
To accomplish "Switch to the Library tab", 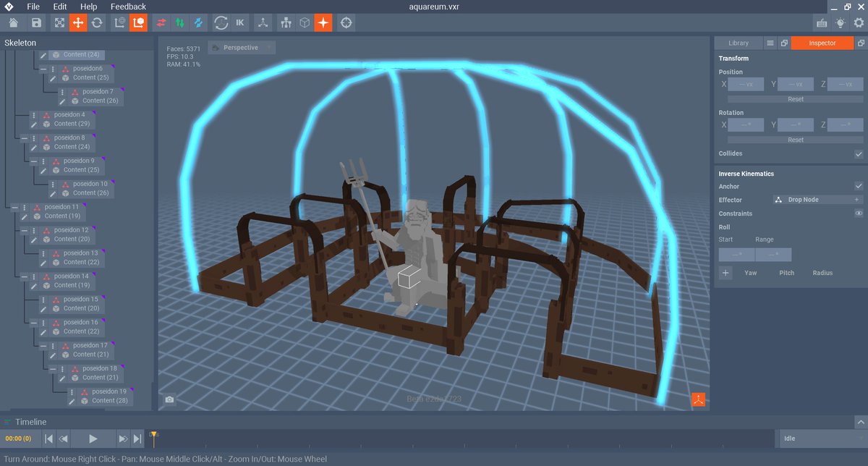I will 739,43.
